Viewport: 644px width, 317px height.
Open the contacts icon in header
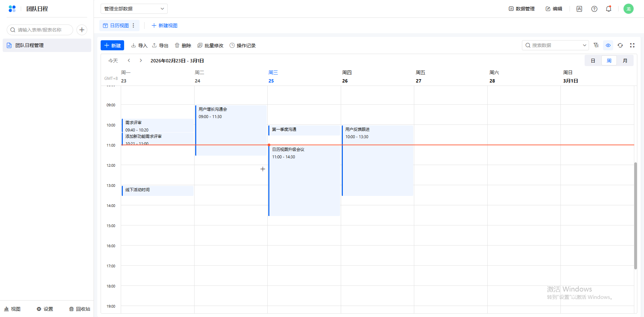(579, 9)
